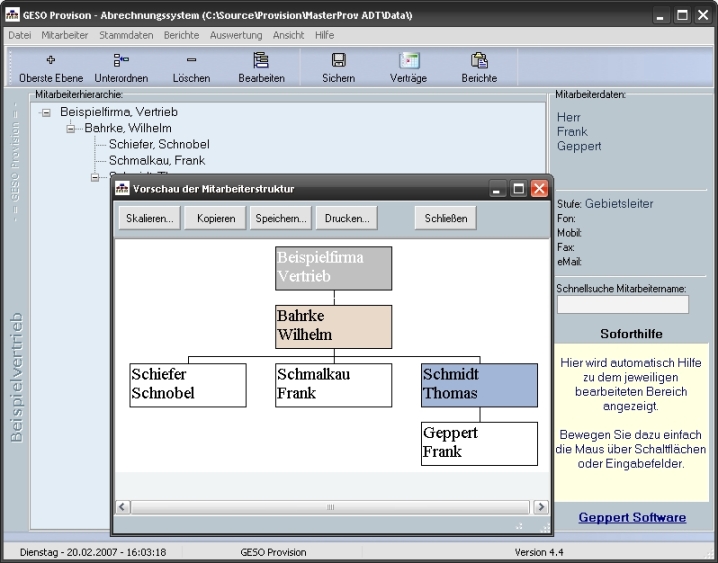The height and width of the screenshot is (563, 718).
Task: Close the Vorschau der Mitarbeiterstruktur dialog
Action: pos(539,189)
